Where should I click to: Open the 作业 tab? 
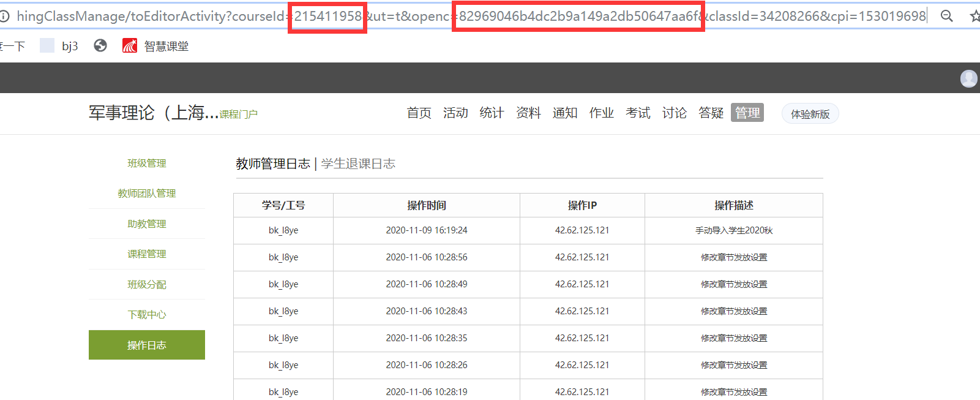tap(601, 113)
